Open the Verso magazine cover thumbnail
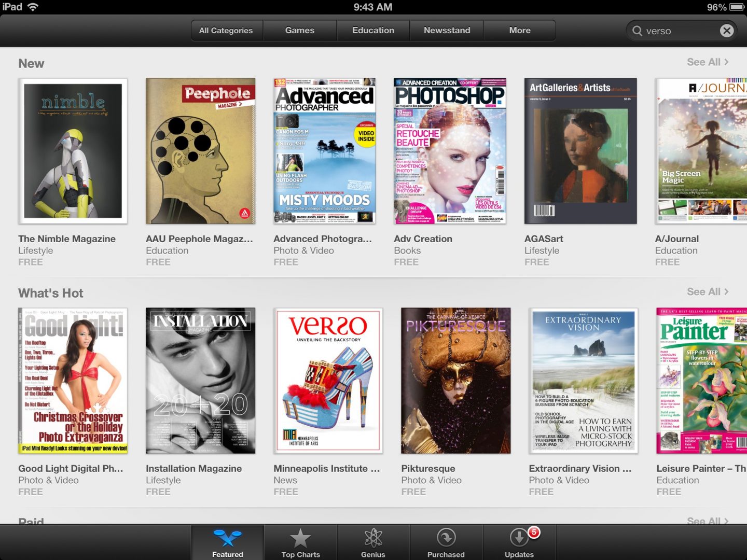 pyautogui.click(x=328, y=381)
